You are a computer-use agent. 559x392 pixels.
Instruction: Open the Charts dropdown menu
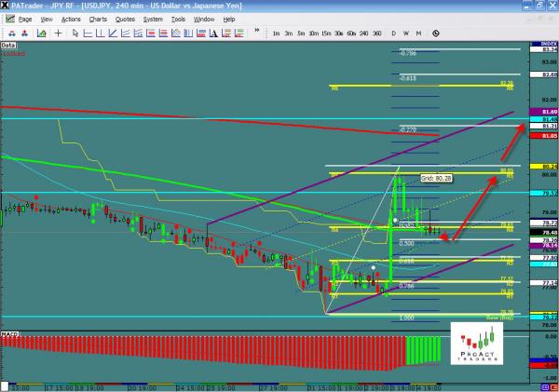coord(98,19)
